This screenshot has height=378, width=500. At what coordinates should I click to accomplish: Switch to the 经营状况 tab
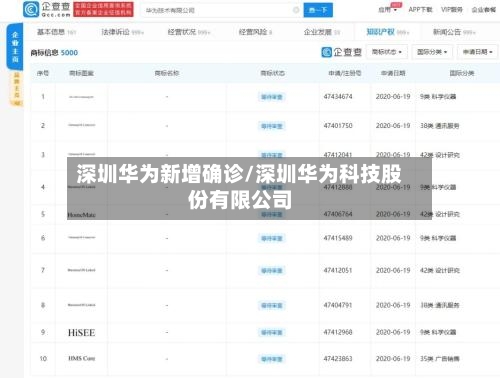189,32
